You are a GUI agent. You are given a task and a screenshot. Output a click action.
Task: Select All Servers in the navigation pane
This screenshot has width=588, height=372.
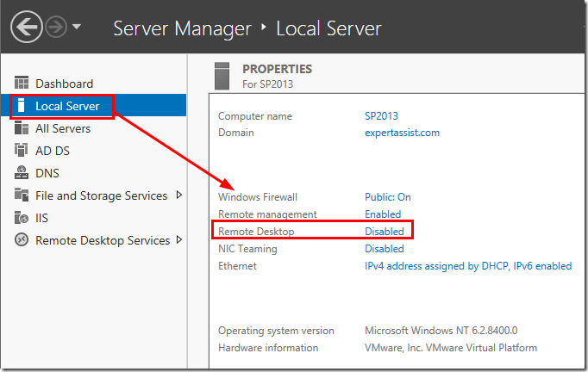(63, 128)
